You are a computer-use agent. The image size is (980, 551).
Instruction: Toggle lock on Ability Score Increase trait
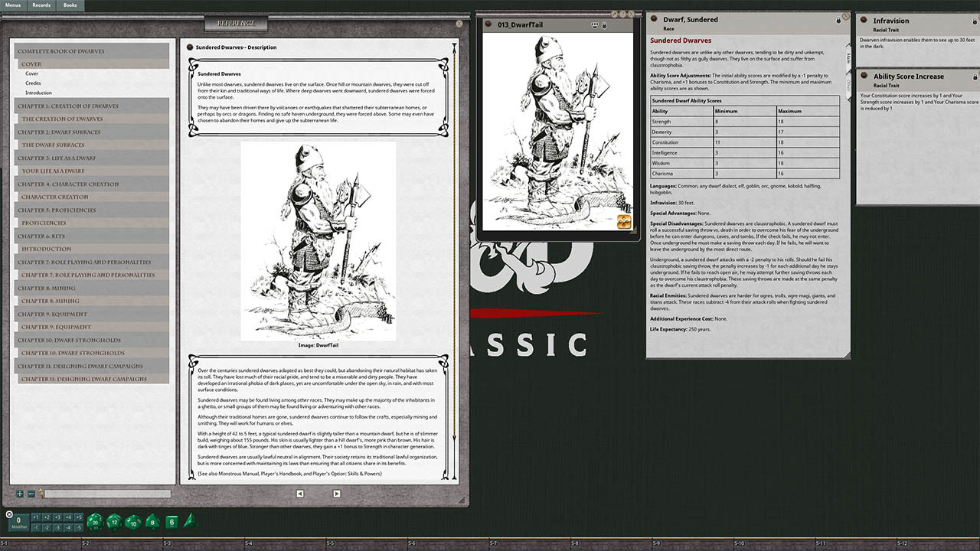[x=975, y=77]
